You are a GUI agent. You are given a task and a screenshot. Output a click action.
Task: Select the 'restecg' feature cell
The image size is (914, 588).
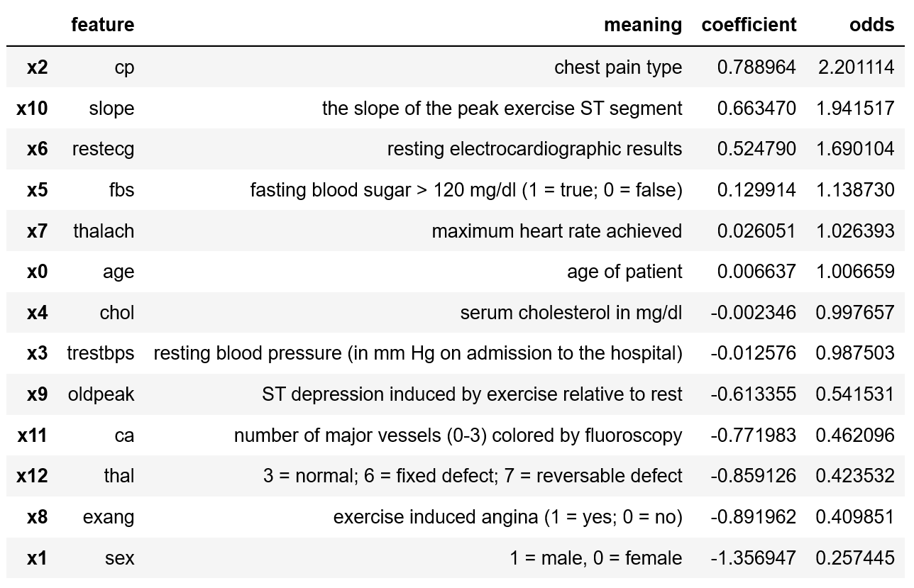[103, 149]
